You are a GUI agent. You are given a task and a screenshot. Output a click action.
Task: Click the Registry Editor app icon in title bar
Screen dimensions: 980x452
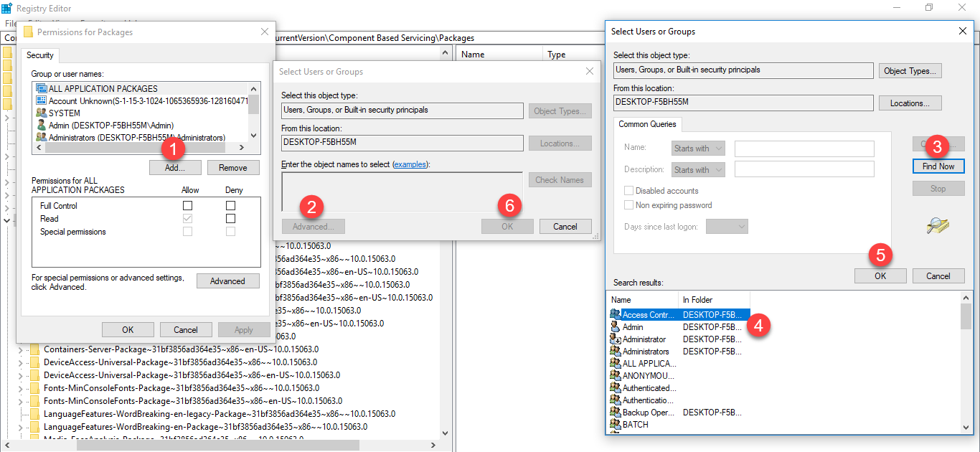point(6,7)
